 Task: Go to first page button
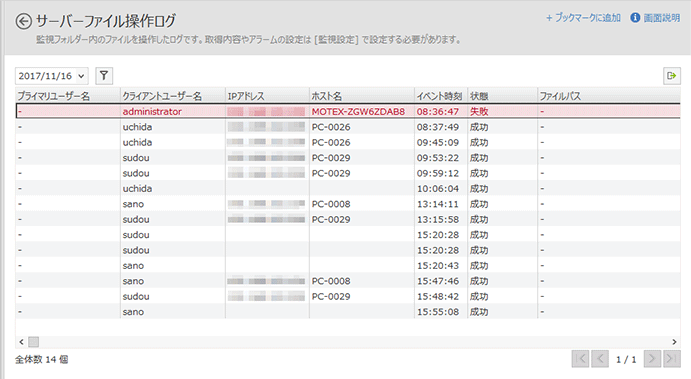[580, 359]
